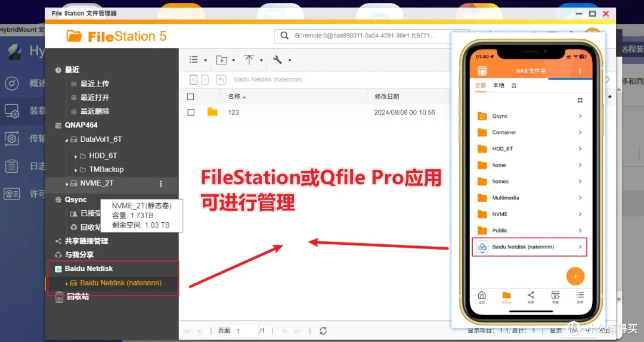This screenshot has width=644, height=342.
Task: Open the view mode list icon
Action: point(193,60)
